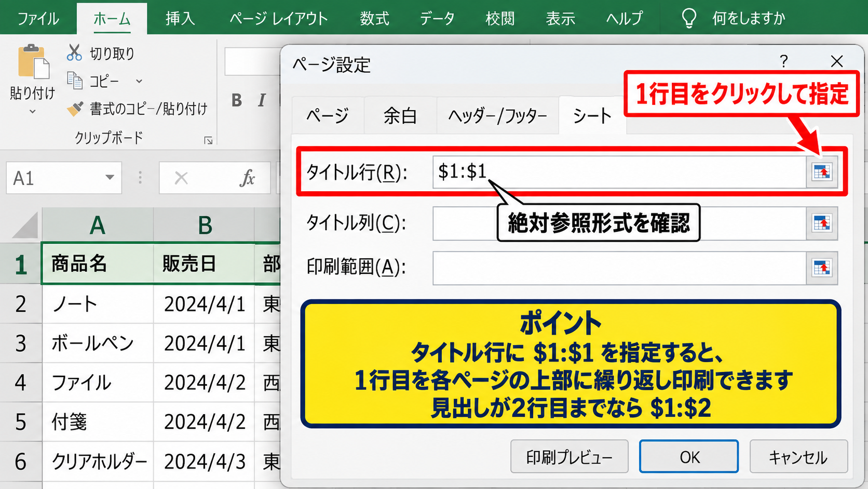Screen dimensions: 868x489
Task: Open the データ ribbon tab
Action: pos(437,19)
